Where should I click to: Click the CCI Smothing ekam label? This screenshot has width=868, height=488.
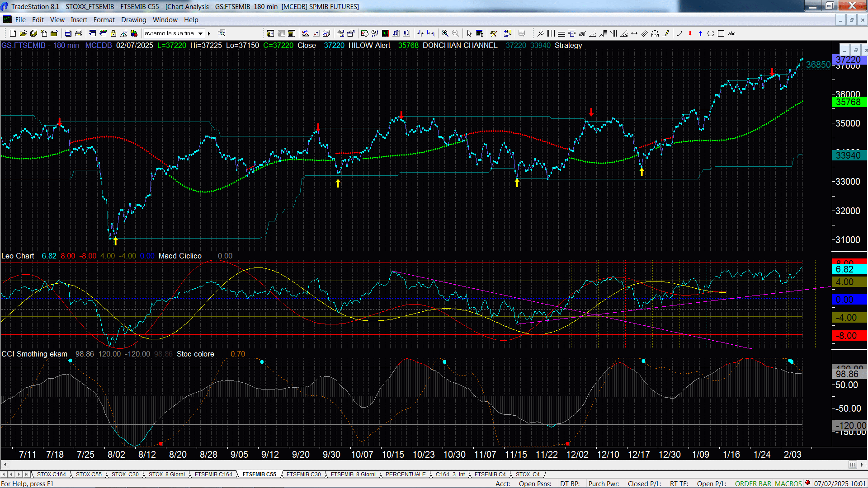34,354
